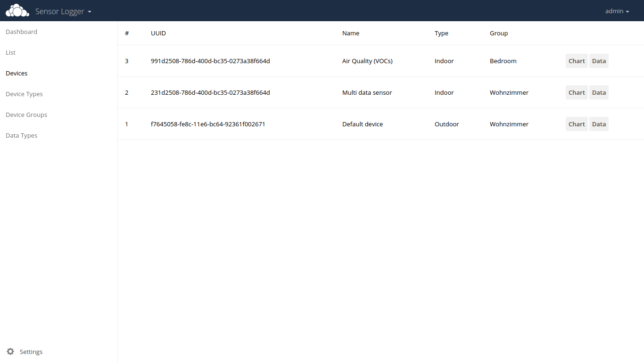Open Device Groups page
The image size is (644, 362).
click(x=26, y=115)
